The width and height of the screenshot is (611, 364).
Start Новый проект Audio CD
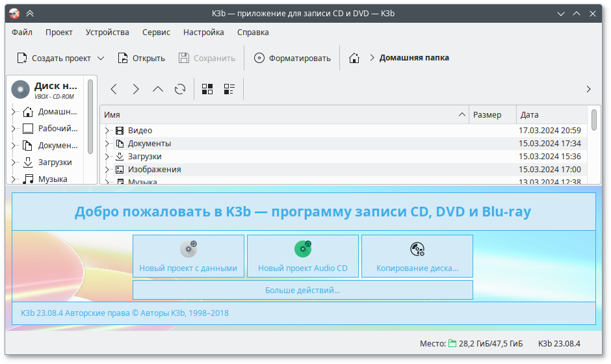point(303,256)
